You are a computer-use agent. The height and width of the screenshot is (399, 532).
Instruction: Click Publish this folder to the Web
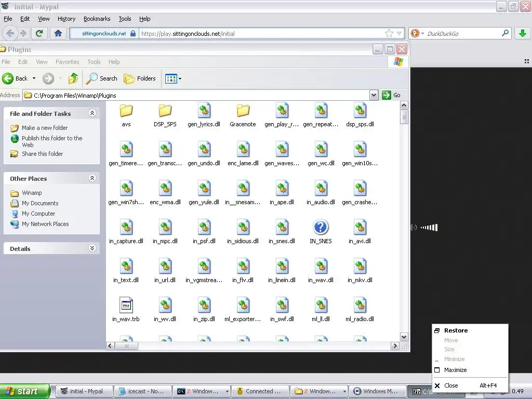point(52,141)
